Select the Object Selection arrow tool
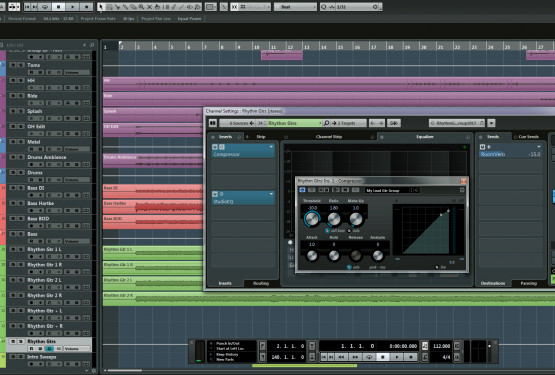 click(101, 7)
